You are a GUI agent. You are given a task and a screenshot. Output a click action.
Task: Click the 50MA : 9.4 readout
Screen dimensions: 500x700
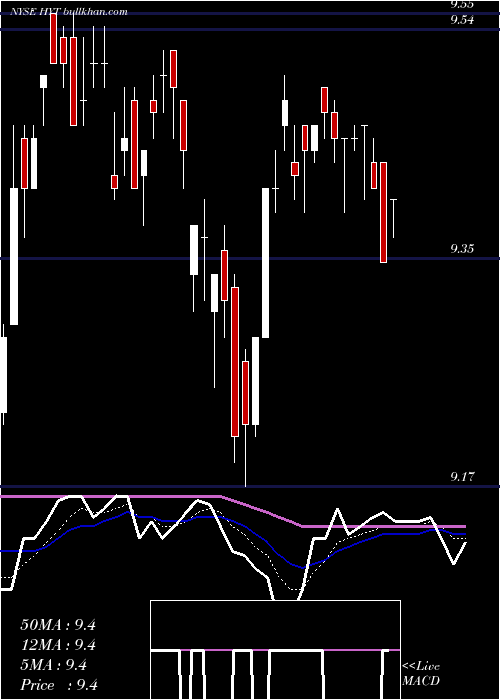(58, 625)
